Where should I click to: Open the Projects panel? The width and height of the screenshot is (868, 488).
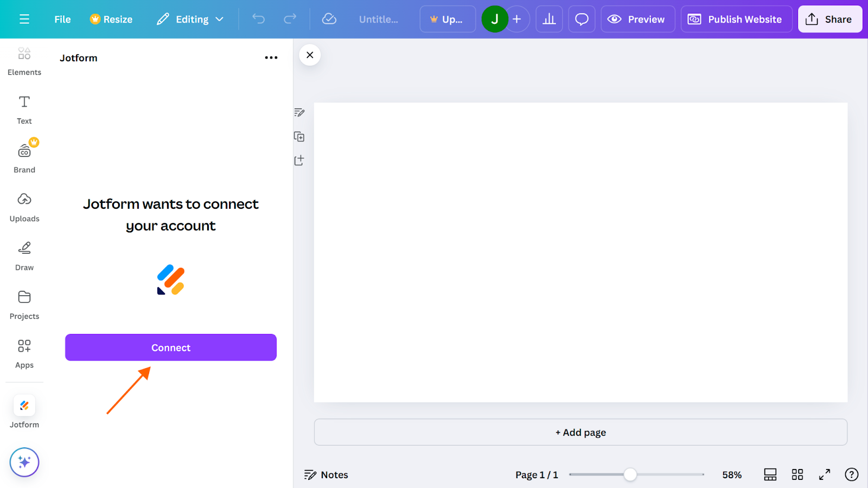[24, 304]
